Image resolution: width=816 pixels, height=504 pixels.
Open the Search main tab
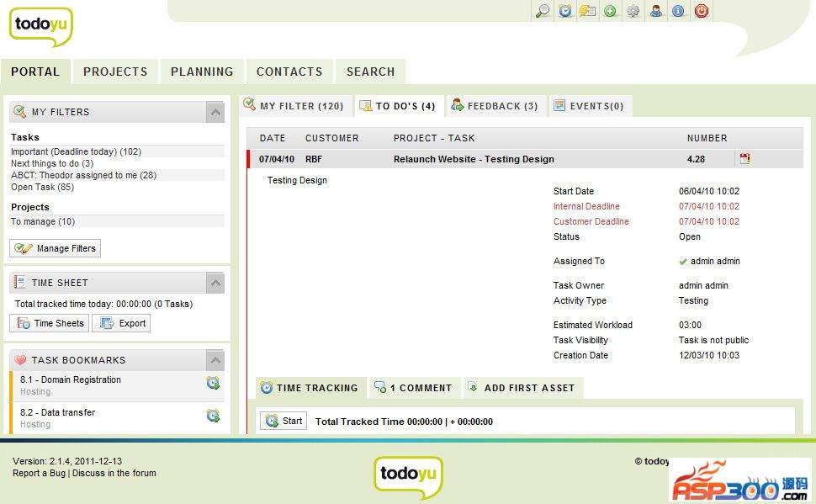[370, 72]
